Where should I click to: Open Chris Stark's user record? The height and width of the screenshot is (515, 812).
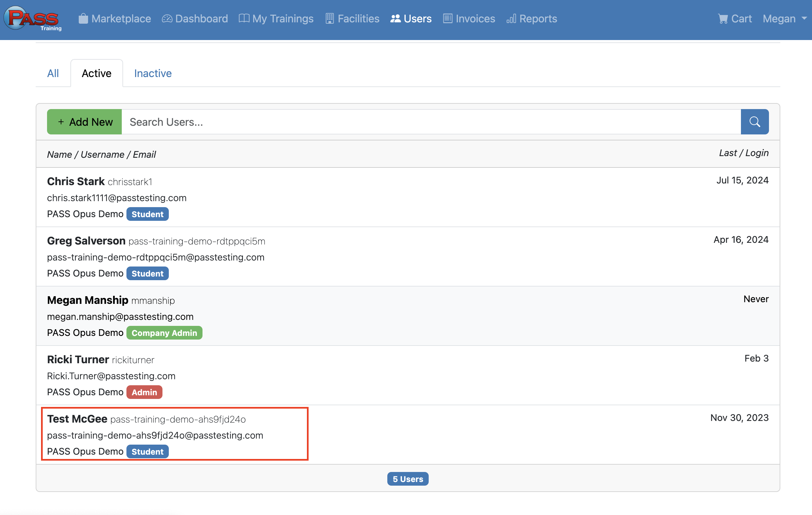(x=76, y=181)
